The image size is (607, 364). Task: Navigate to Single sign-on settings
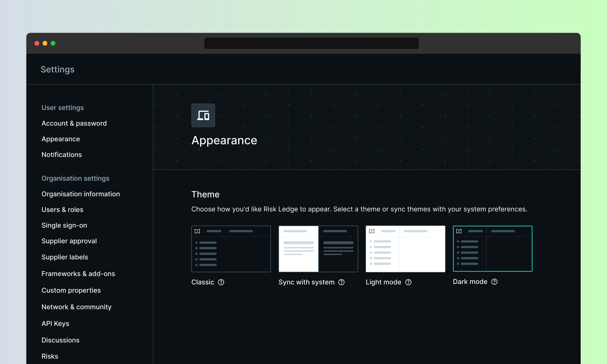click(x=64, y=225)
